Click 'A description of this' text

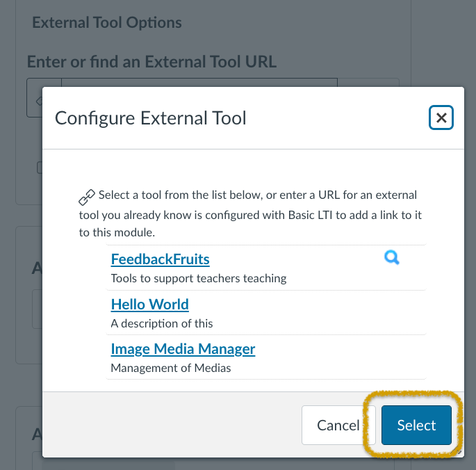162,323
